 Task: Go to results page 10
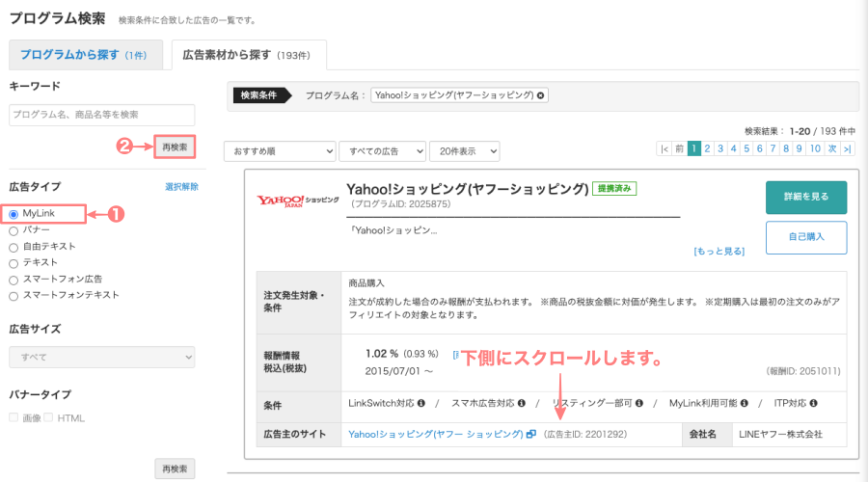coord(815,148)
